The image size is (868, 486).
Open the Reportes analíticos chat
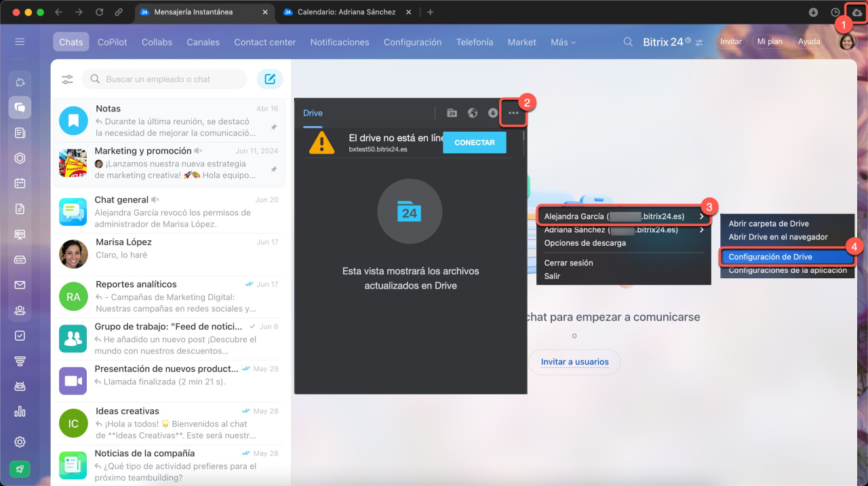click(170, 297)
